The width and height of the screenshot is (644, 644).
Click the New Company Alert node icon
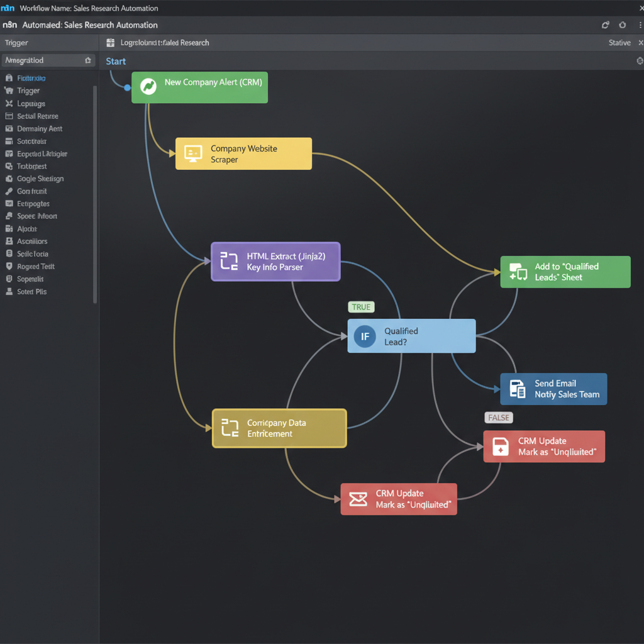[x=148, y=87]
